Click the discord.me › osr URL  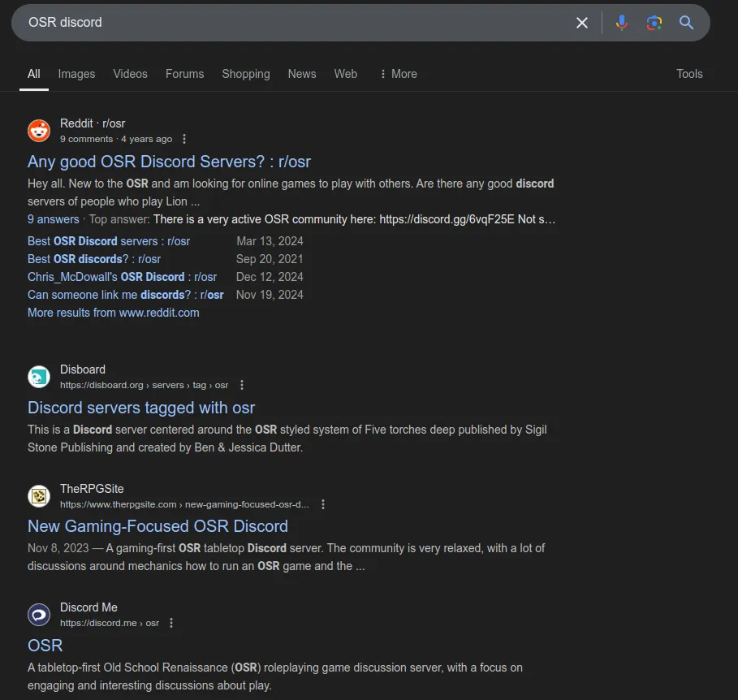pos(110,623)
